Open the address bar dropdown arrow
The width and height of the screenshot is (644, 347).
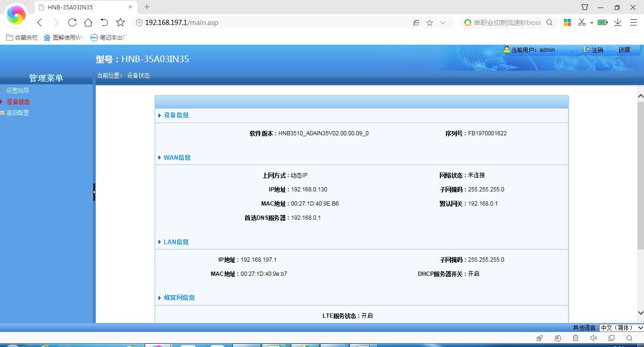pos(443,23)
